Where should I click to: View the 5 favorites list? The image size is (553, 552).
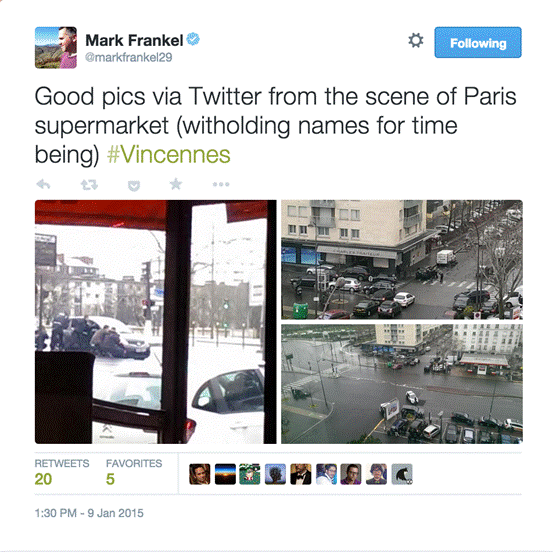click(x=134, y=473)
